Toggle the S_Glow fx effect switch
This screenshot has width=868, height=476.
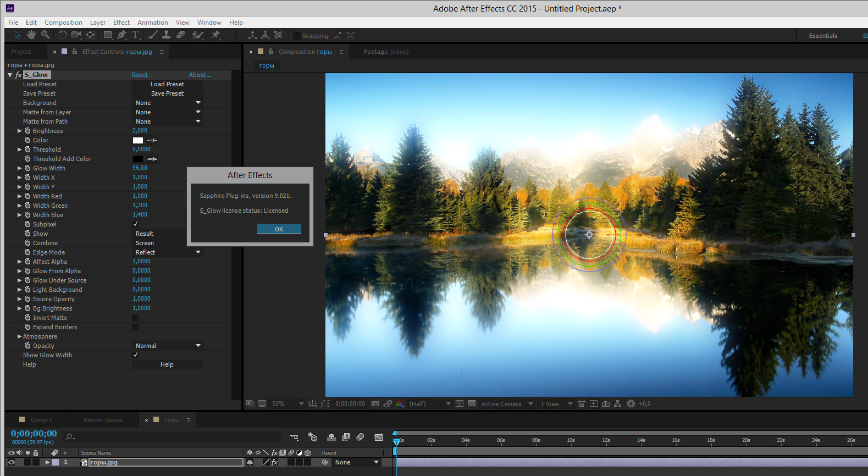(19, 75)
